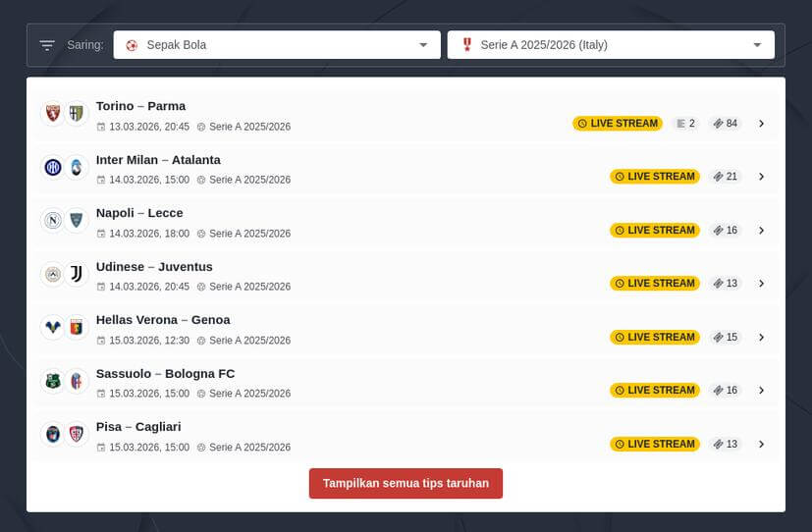The image size is (812, 532).
Task: Click the Parma club crest
Action: [x=77, y=114]
